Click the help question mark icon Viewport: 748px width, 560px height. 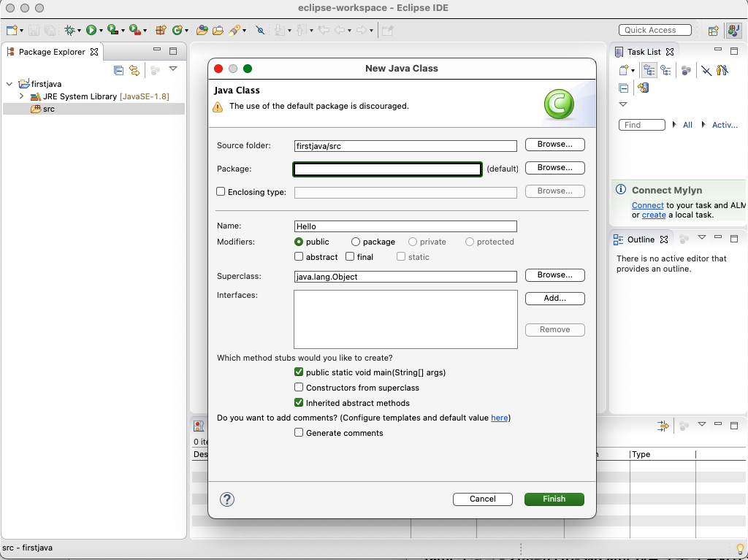click(x=227, y=499)
